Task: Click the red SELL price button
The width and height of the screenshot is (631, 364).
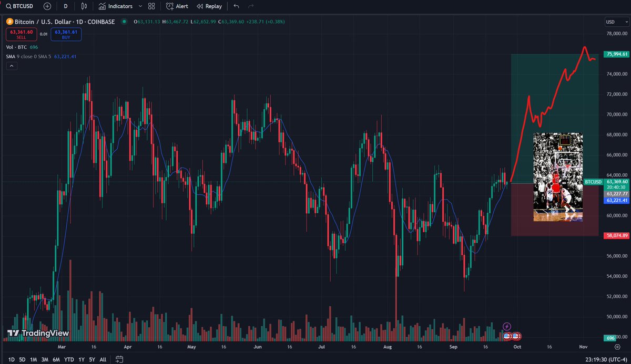Action: 21,35
